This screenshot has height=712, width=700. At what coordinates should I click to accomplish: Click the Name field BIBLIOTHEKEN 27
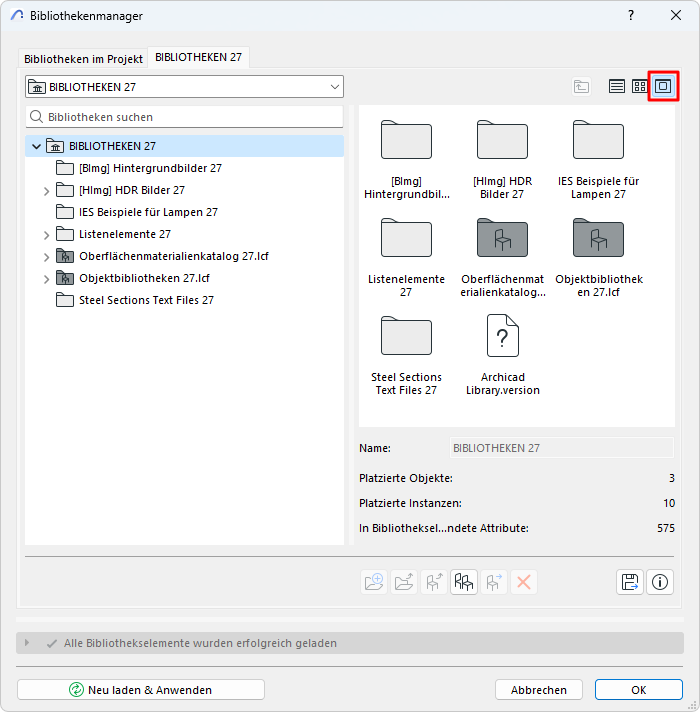(562, 448)
